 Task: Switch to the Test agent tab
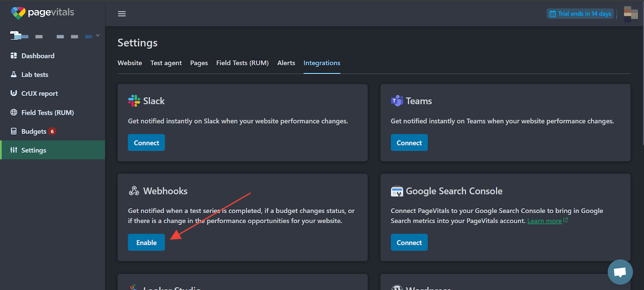coord(166,63)
